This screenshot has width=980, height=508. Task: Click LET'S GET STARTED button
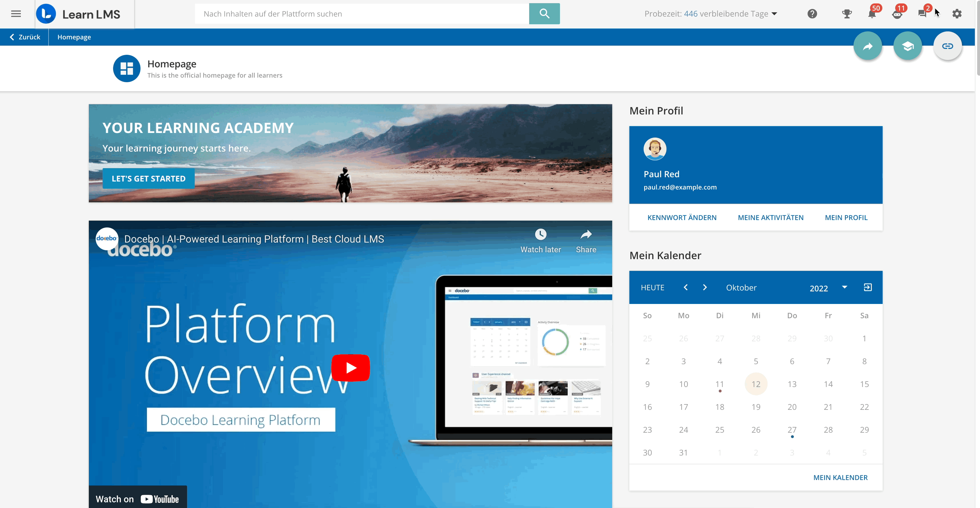(148, 178)
